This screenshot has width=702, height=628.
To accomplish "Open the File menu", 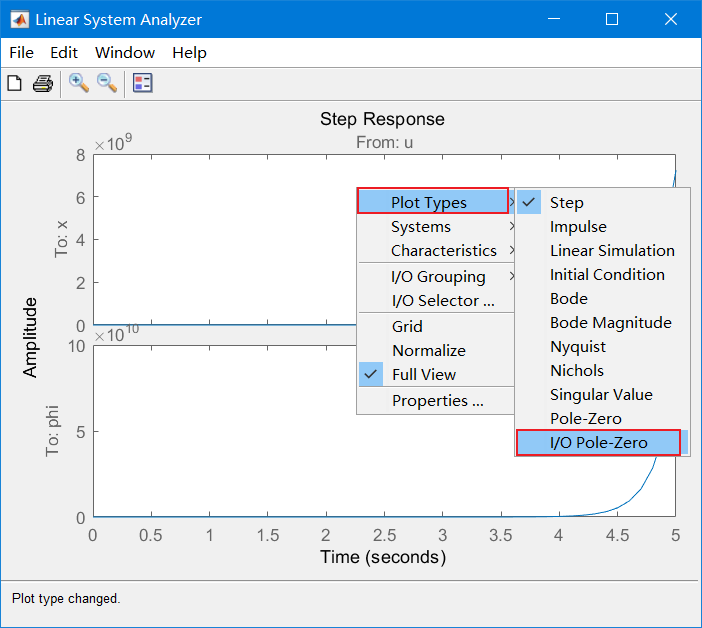I will [21, 53].
